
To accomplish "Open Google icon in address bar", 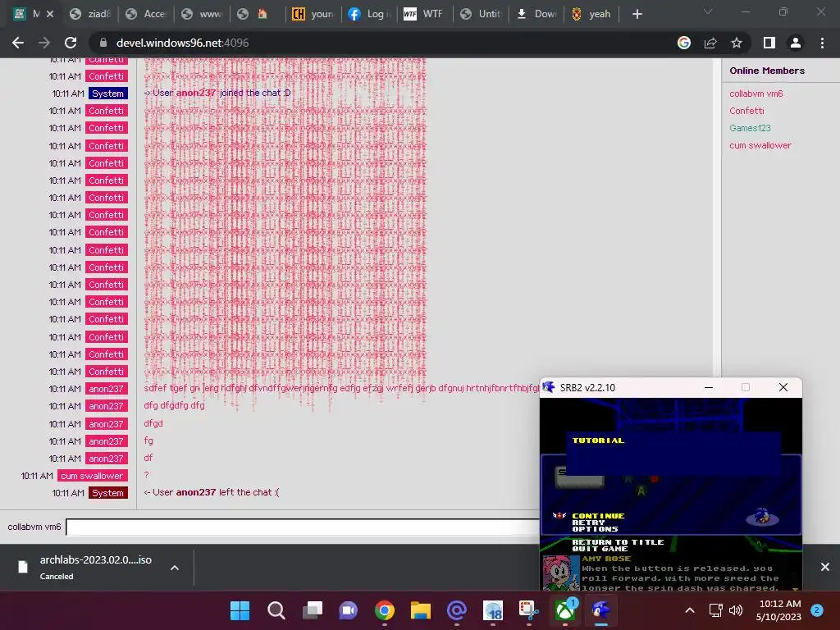I will coord(684,43).
